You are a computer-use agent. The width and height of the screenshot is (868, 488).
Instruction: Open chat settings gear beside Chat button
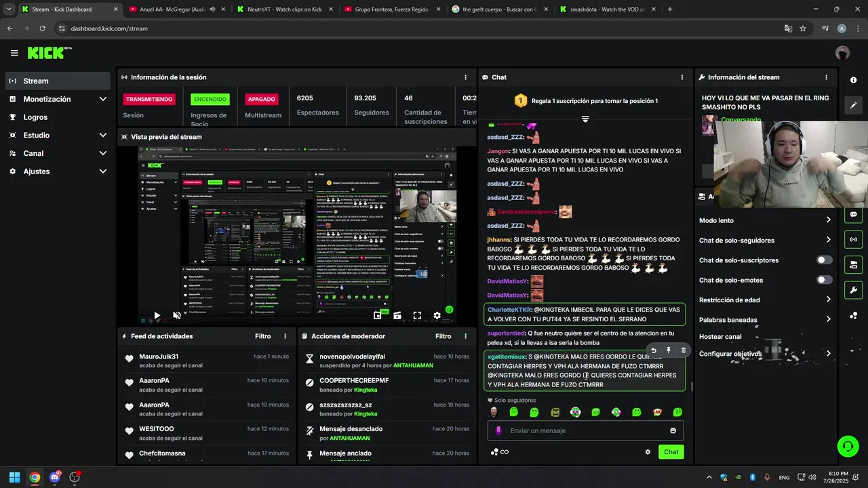[x=648, y=452]
